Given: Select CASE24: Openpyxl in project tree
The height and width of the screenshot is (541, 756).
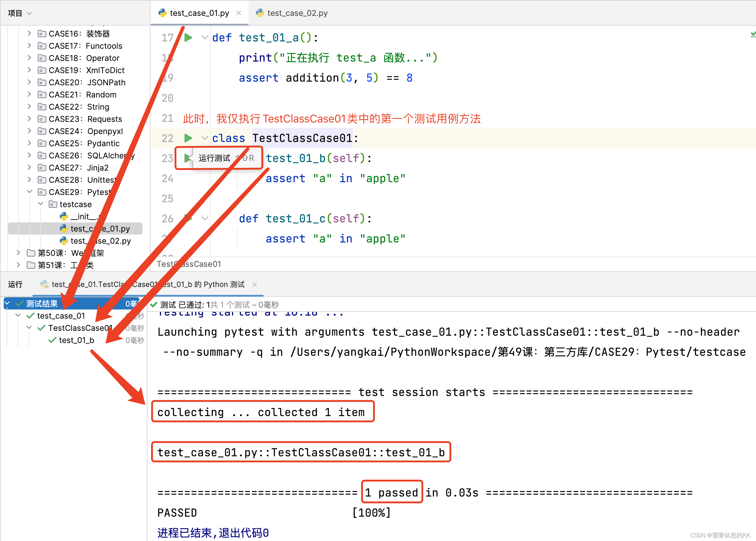Looking at the screenshot, I should 86,131.
